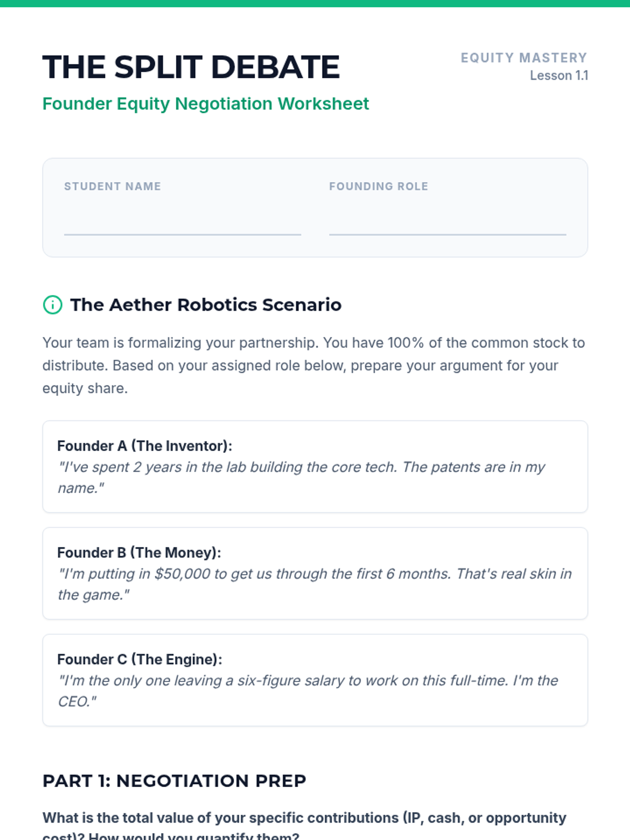
Task: Click the THE SPLIT DEBATE title
Action: click(191, 67)
